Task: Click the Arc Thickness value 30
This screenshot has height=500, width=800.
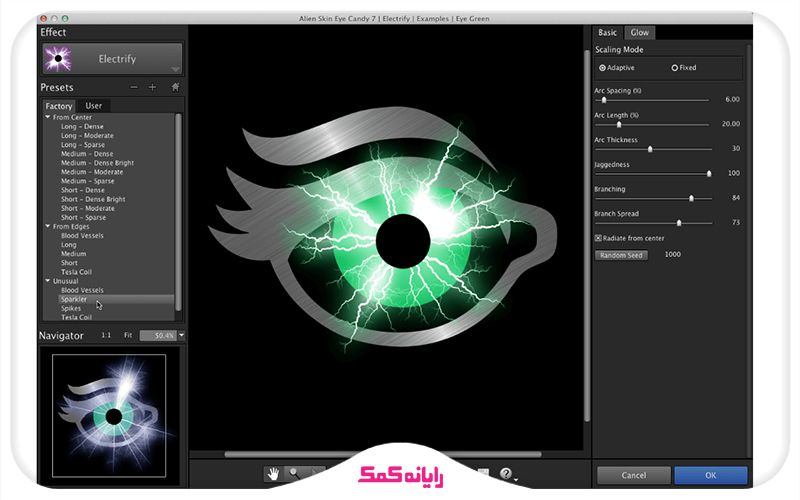Action: coord(736,148)
